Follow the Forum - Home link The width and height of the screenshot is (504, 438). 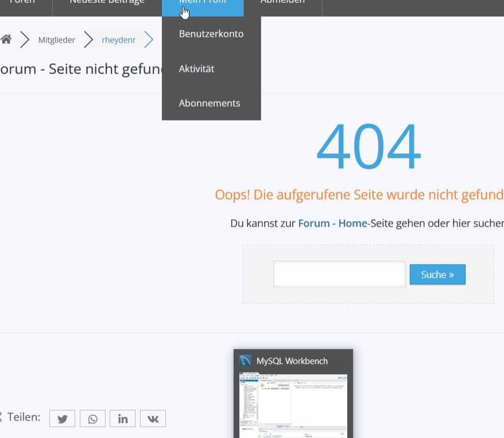(332, 223)
